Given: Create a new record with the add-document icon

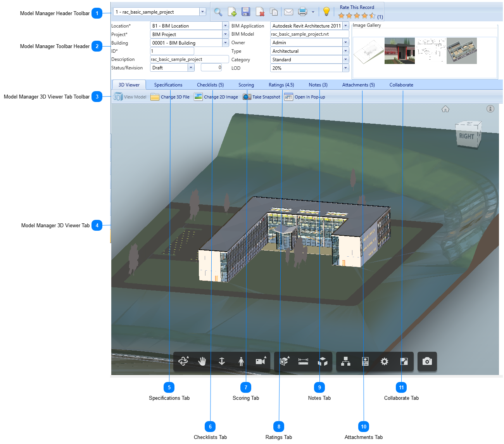Looking at the screenshot, I should (x=232, y=12).
